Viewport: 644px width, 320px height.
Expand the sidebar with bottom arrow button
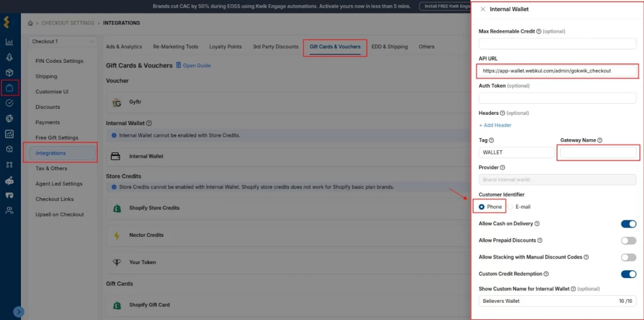pos(19,311)
